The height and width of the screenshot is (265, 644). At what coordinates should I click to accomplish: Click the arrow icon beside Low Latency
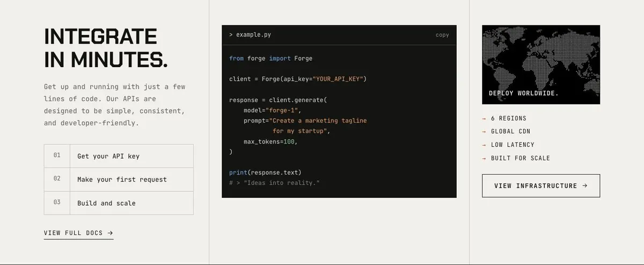tap(484, 145)
